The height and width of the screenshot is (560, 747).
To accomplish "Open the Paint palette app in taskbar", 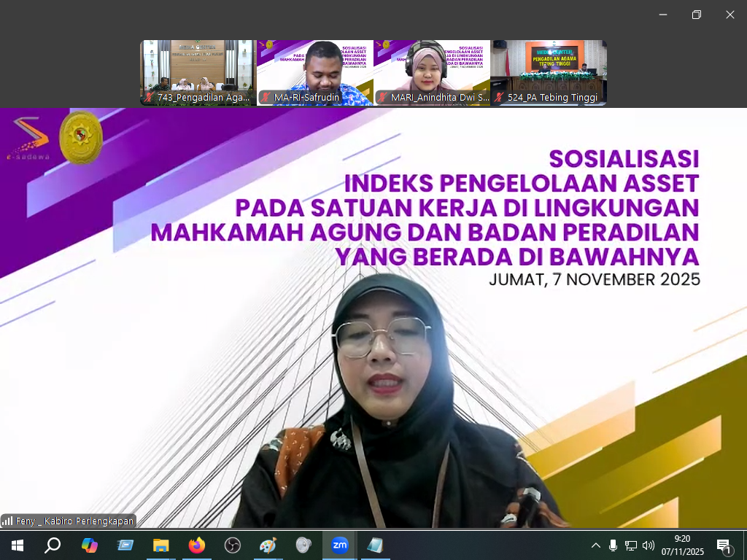I will click(x=268, y=545).
